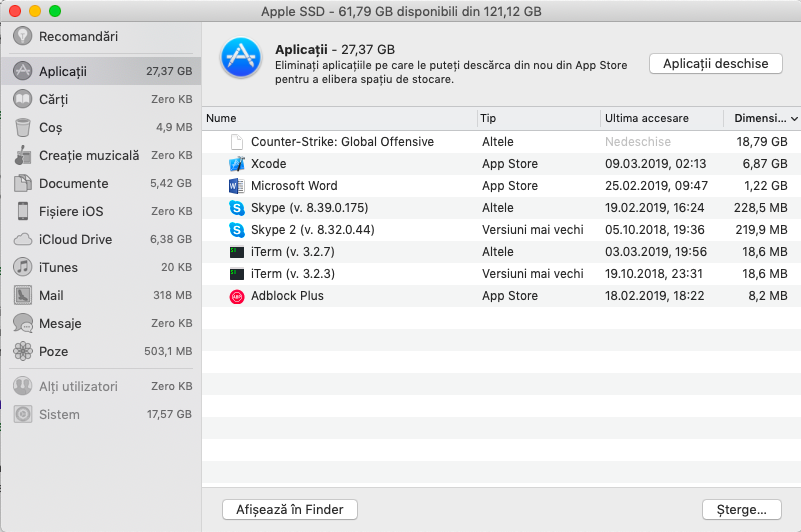Click Afișează în Finder button
This screenshot has width=801, height=532.
tap(289, 510)
